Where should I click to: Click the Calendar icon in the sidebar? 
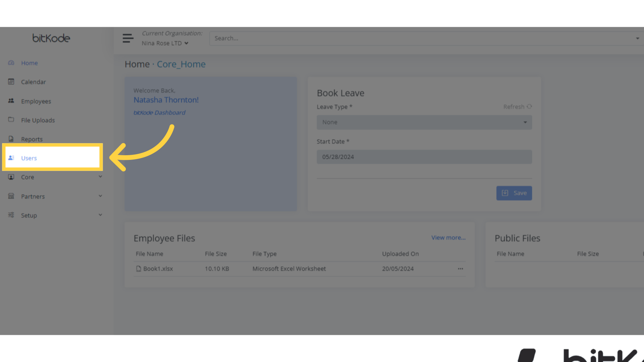[x=11, y=81]
